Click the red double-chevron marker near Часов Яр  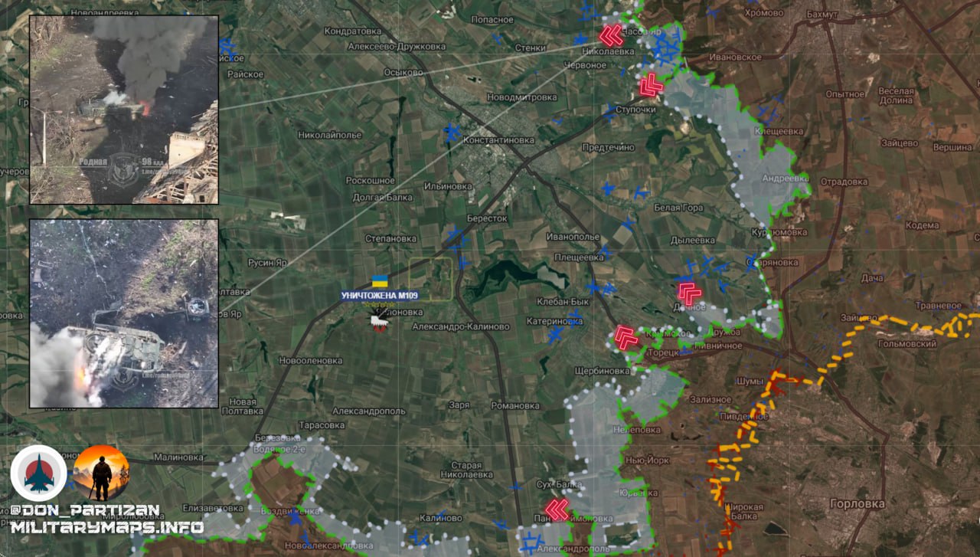(x=610, y=35)
